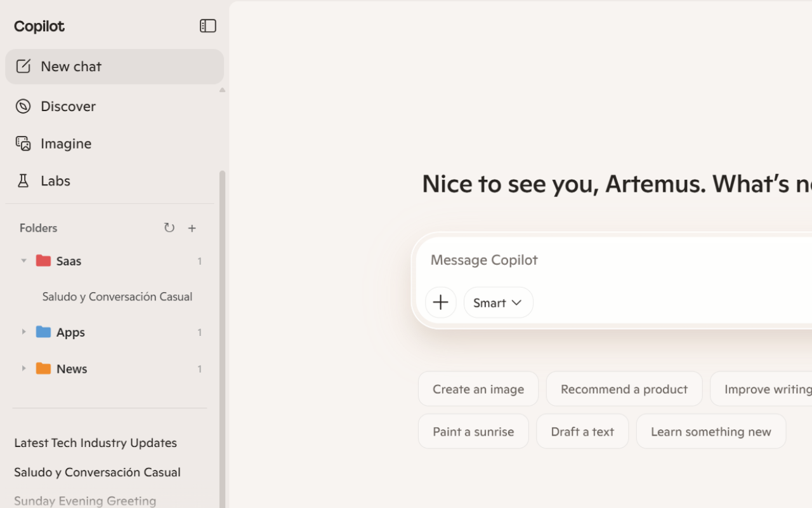Click the Discover compass icon

(23, 106)
